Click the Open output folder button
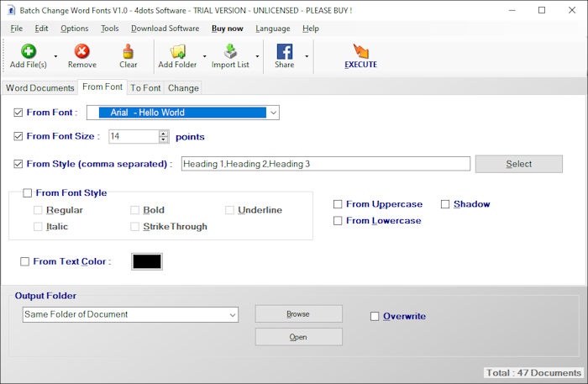The image size is (588, 384). pos(299,337)
